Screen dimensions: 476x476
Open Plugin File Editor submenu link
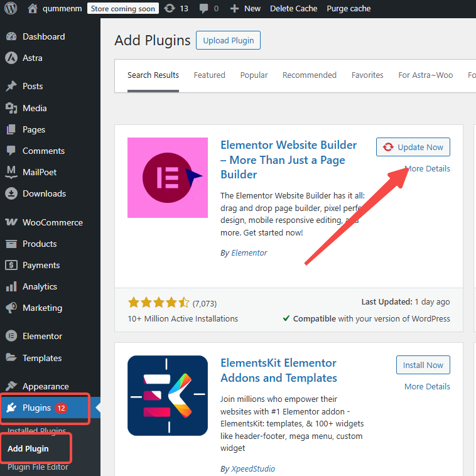38,467
